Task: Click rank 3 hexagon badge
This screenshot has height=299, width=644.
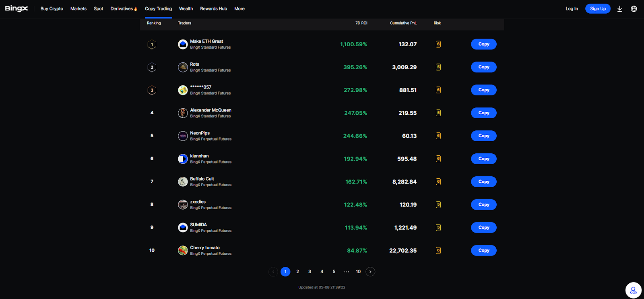Action: [152, 90]
